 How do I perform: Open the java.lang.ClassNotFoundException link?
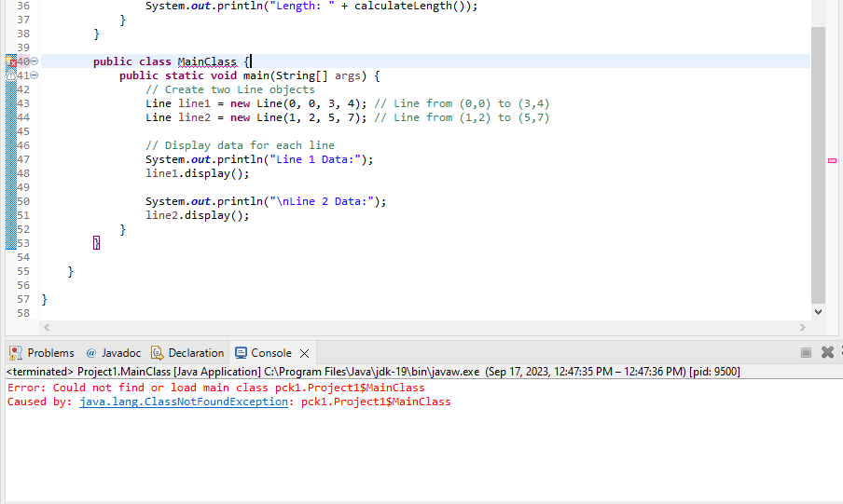tap(184, 402)
